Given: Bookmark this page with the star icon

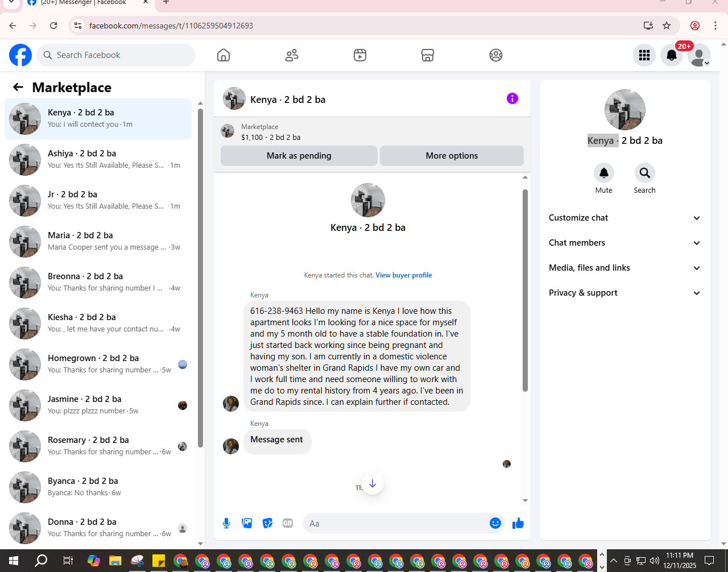Looking at the screenshot, I should coord(667,26).
